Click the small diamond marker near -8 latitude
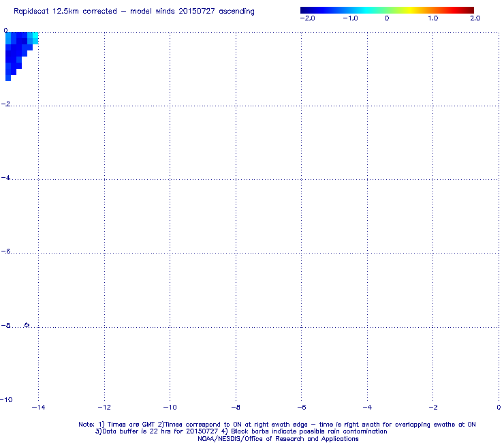The width and height of the screenshot is (504, 443). (27, 325)
